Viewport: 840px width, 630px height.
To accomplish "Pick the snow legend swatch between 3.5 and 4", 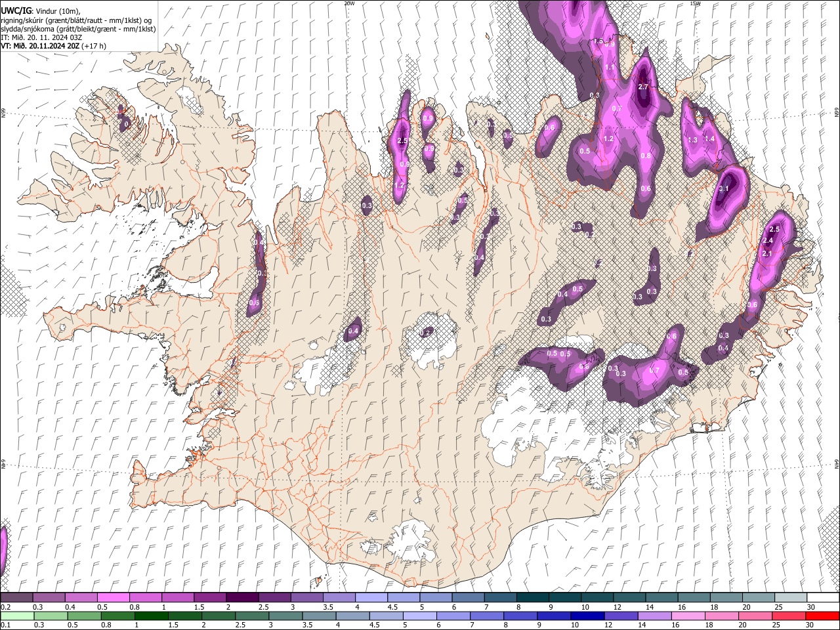I will 339,597.
